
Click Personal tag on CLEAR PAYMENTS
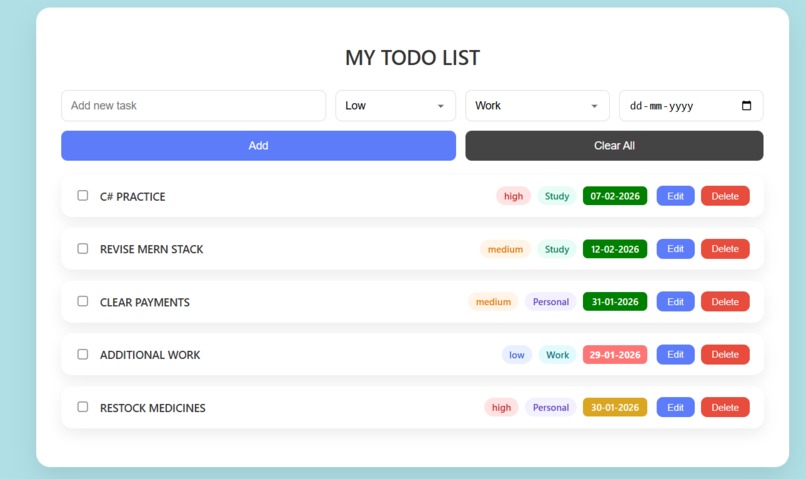[551, 302]
